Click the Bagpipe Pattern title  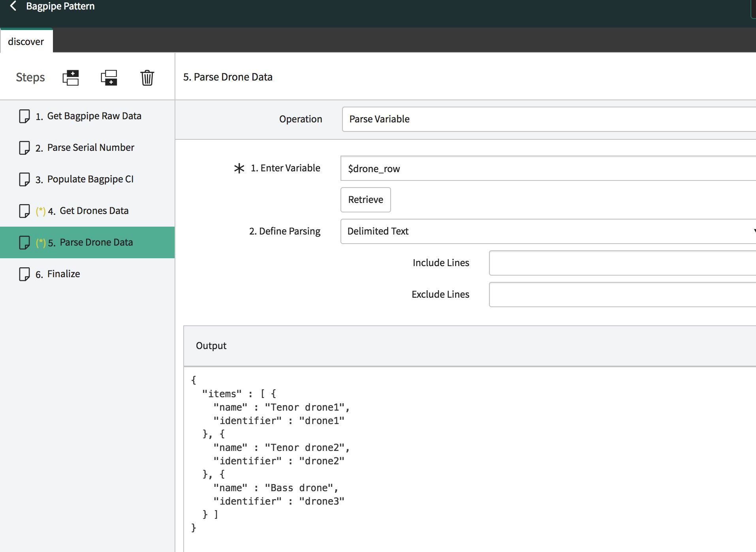pyautogui.click(x=60, y=6)
